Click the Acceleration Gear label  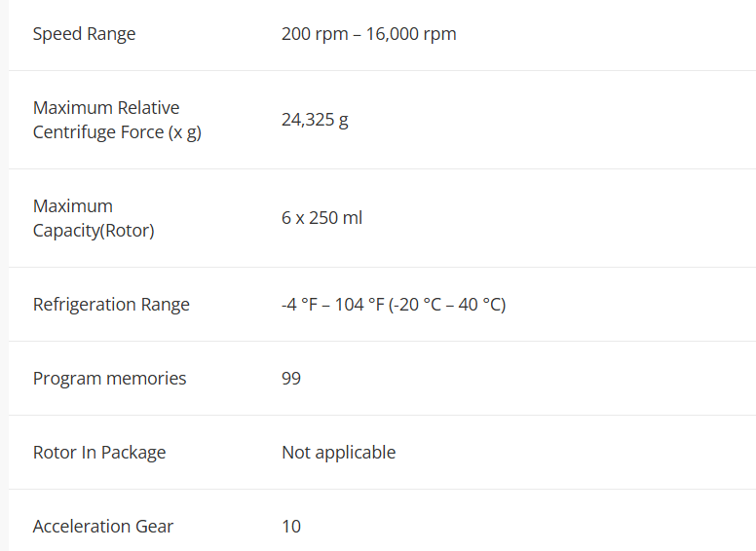[103, 527]
